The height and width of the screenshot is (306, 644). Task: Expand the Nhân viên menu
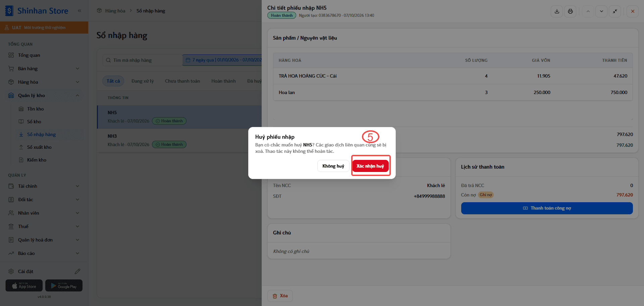[x=44, y=213]
